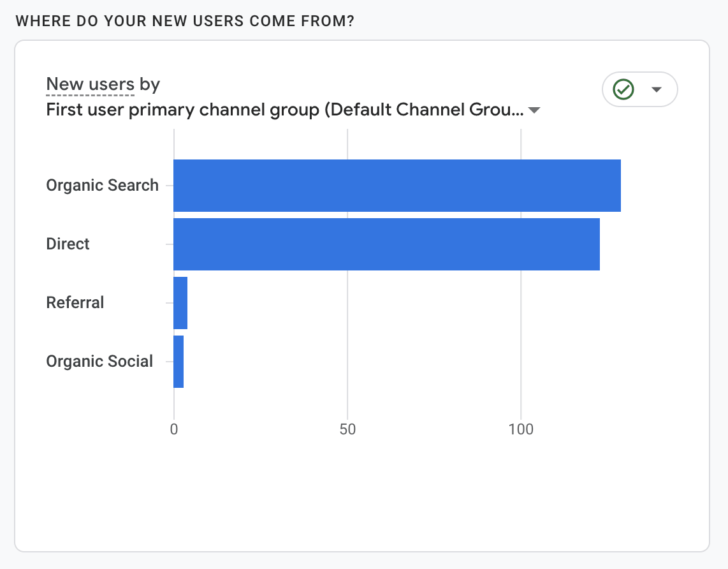
Task: Open the dropdown arrow beside the green checkmark
Action: coord(657,89)
